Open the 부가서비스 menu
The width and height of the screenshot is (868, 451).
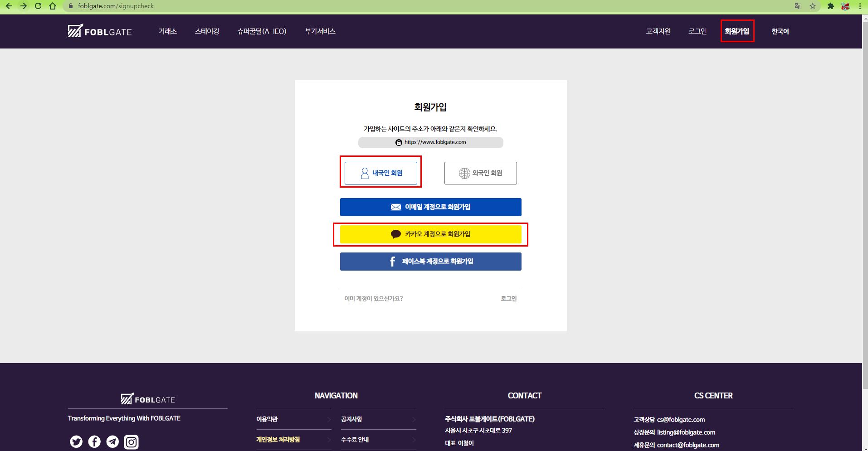pyautogui.click(x=320, y=31)
